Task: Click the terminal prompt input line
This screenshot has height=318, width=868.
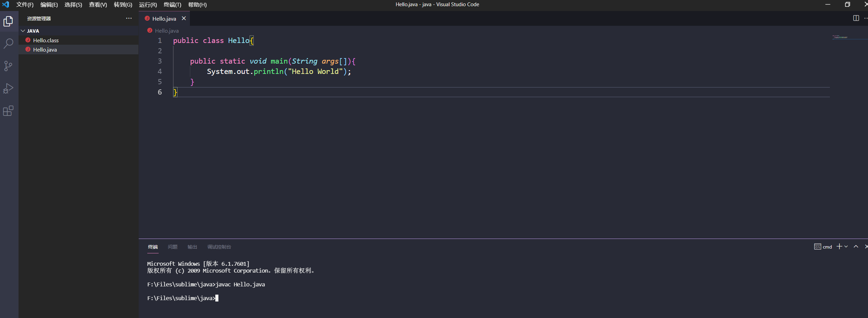Action: (183, 298)
